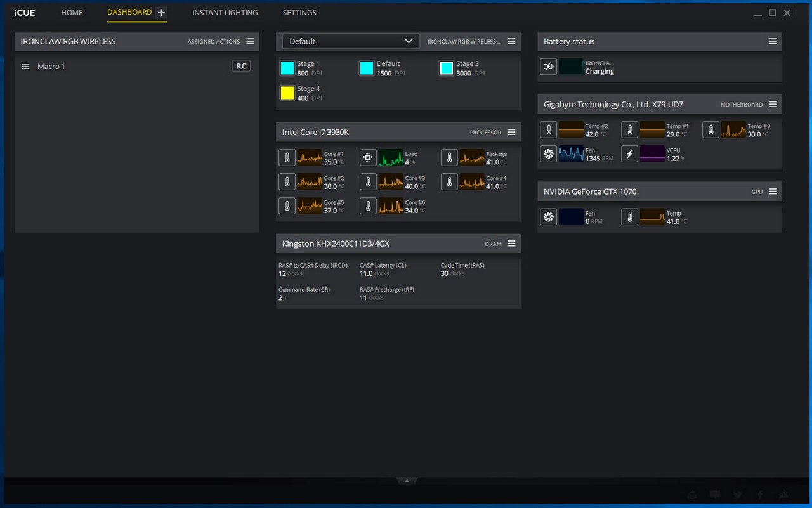Open the Twitter link icon
The image size is (812, 508).
[x=738, y=495]
